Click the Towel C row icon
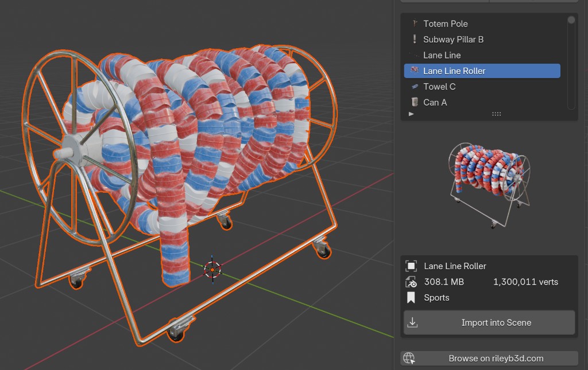Viewport: 588px width, 370px height. 415,87
